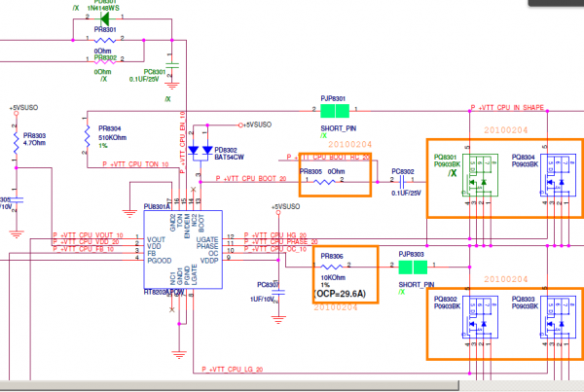Image resolution: width=584 pixels, height=392 pixels.
Task: Select the PGOOD pin label on the IC
Action: pos(160,261)
